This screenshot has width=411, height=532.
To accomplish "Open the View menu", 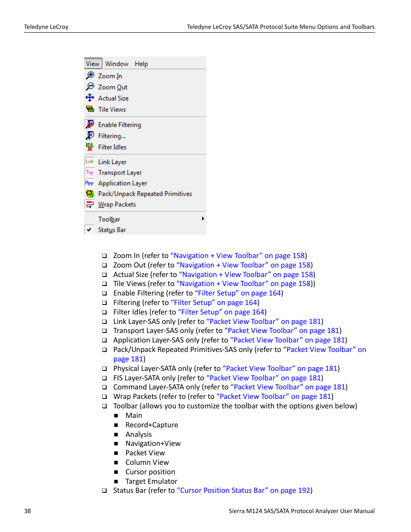I will click(x=93, y=64).
